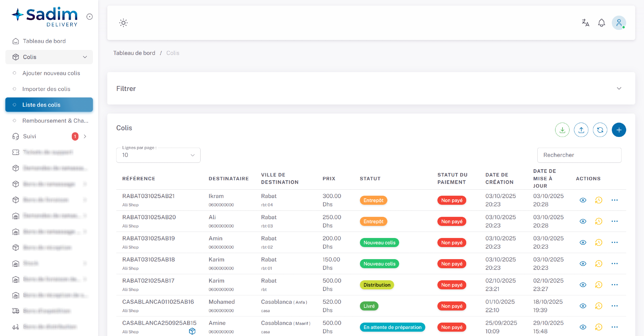Screen dimensions: 644x336
Task: Add a new colis with the blue plus button
Action: (x=619, y=130)
